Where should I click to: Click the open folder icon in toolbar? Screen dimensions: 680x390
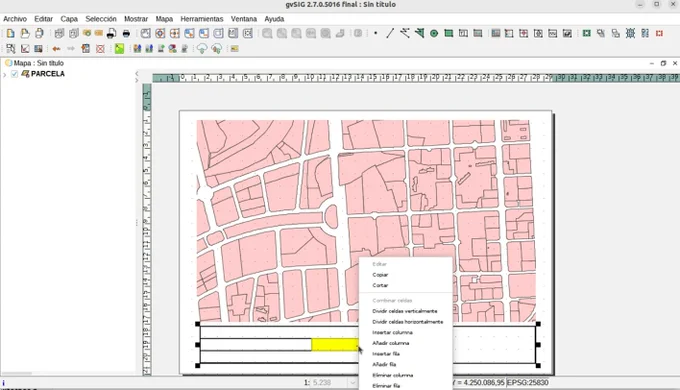25,33
